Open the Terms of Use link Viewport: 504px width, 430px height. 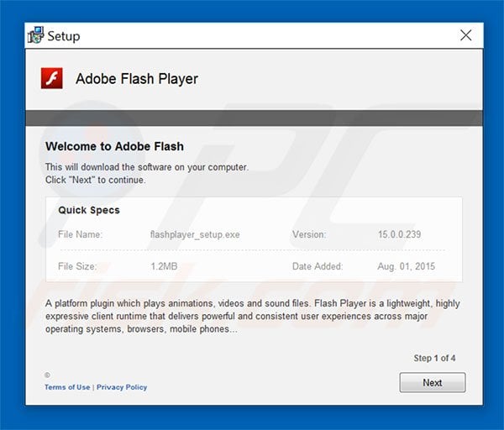pos(67,387)
